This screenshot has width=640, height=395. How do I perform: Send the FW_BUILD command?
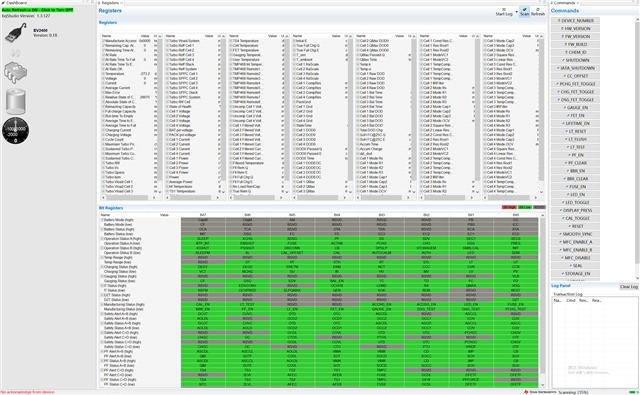click(x=575, y=44)
